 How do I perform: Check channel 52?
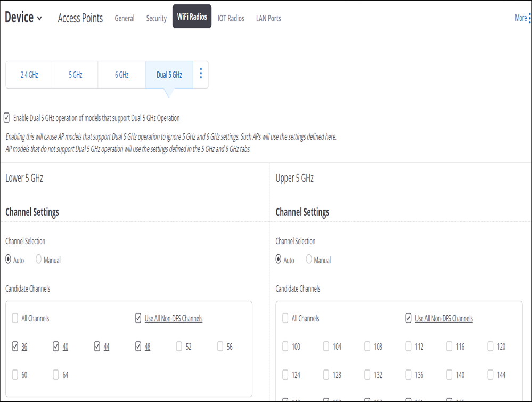[179, 346]
